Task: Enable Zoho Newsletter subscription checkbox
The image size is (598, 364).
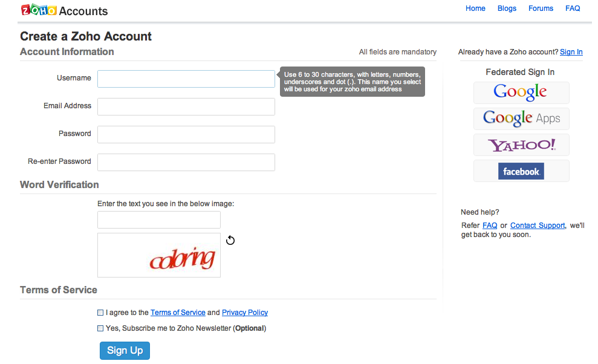Action: click(x=100, y=328)
